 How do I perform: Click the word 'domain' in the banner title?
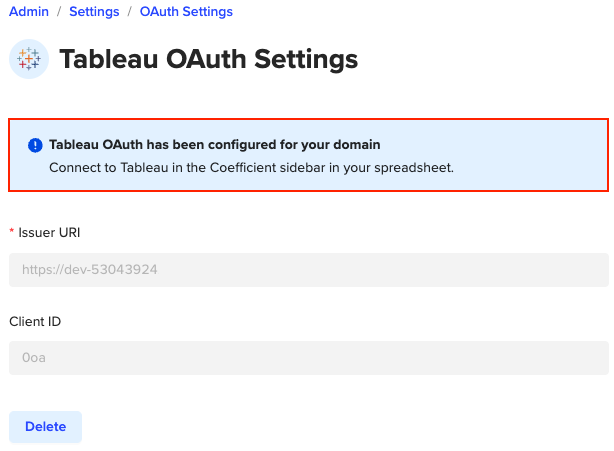356,145
